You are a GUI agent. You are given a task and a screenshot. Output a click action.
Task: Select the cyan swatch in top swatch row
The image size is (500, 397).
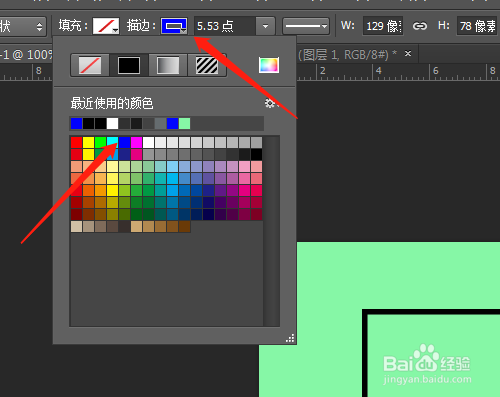tap(112, 143)
